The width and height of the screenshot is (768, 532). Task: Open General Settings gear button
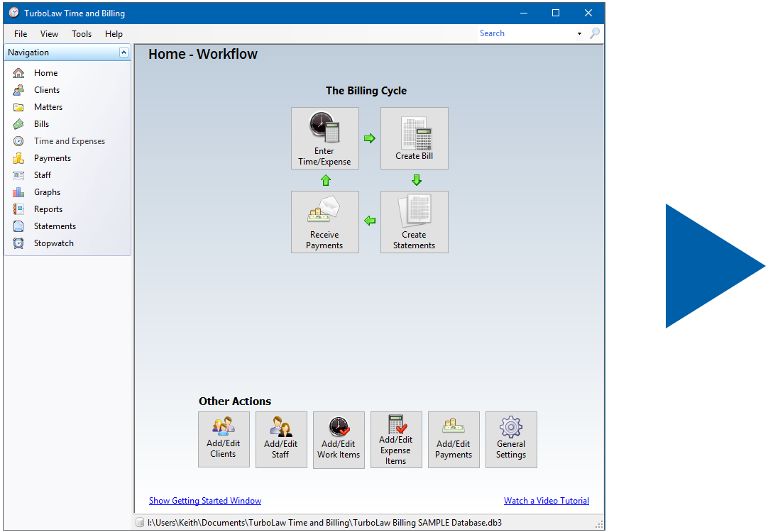coord(511,440)
